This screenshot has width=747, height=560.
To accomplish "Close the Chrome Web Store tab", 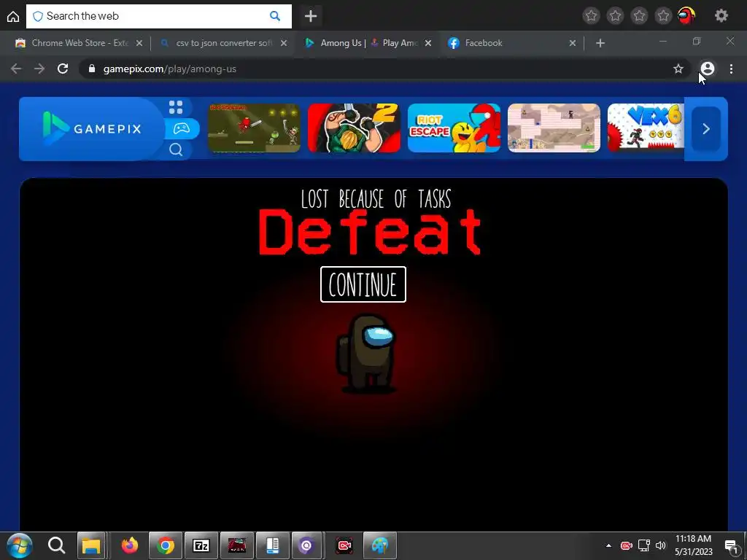I will [139, 43].
